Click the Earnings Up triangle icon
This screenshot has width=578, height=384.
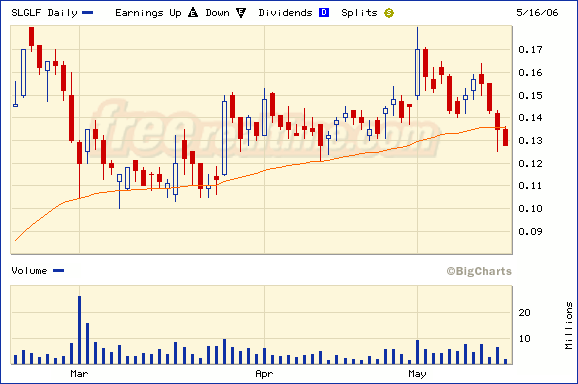click(193, 13)
